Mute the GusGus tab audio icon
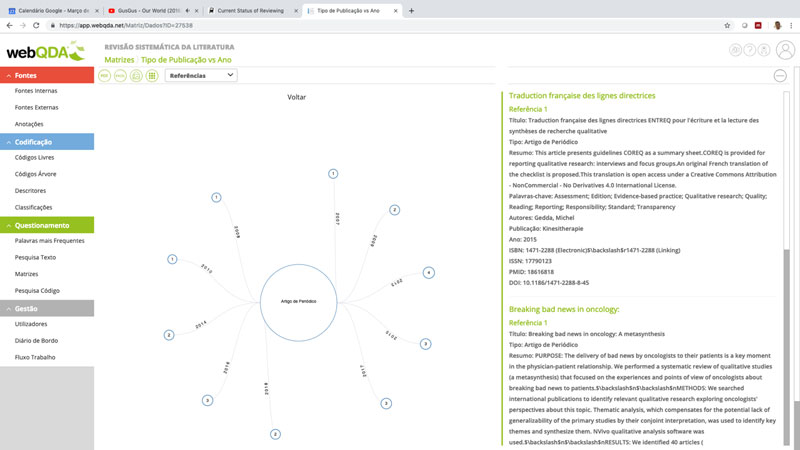The height and width of the screenshot is (450, 800). (188, 11)
